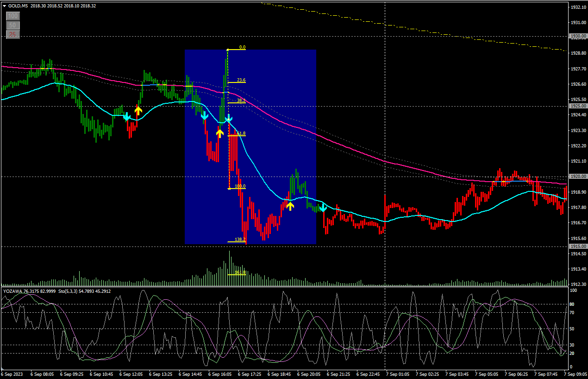This screenshot has height=379, width=588.
Task: Click the Fibonacci 161.8 level label
Action: [240, 272]
